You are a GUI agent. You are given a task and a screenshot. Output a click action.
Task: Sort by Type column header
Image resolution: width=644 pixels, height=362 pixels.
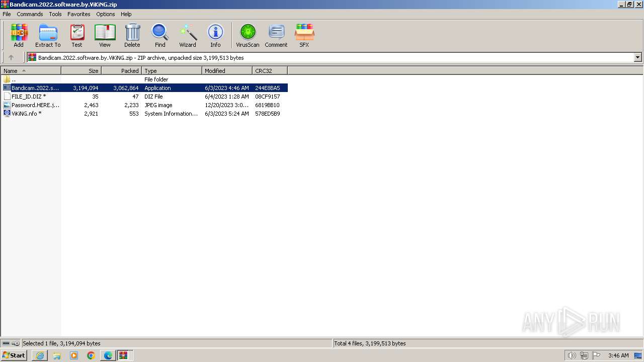[172, 71]
